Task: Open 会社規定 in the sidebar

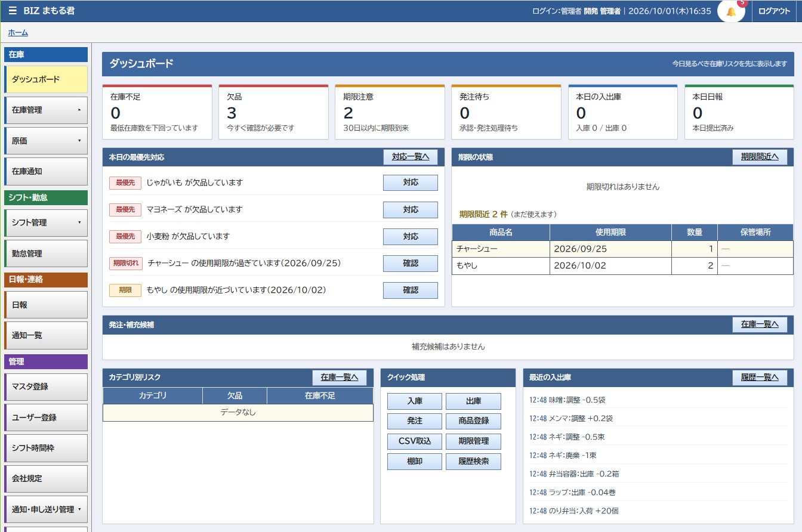Action: pyautogui.click(x=46, y=479)
